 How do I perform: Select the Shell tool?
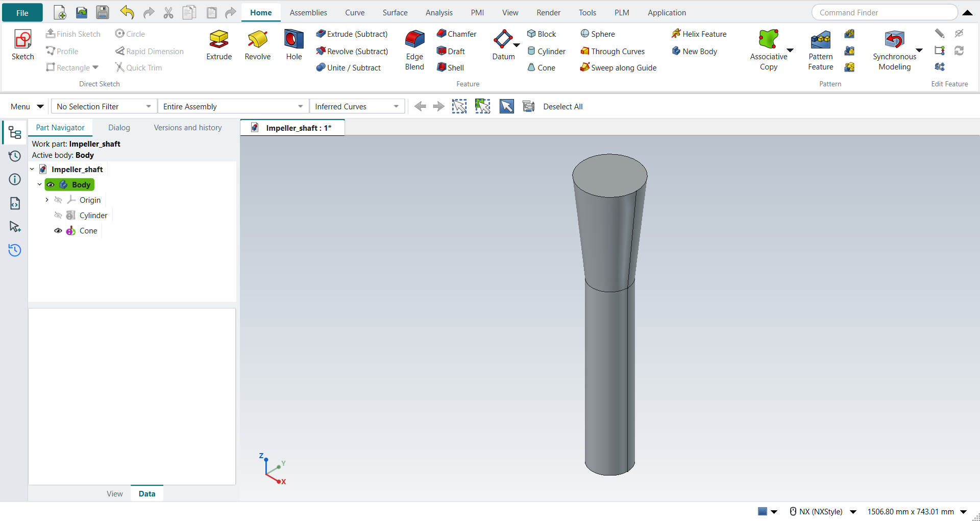pos(450,67)
